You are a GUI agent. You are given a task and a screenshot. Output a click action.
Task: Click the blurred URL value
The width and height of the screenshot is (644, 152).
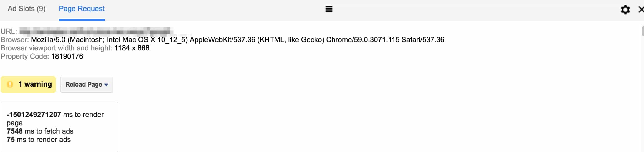[x=96, y=31]
